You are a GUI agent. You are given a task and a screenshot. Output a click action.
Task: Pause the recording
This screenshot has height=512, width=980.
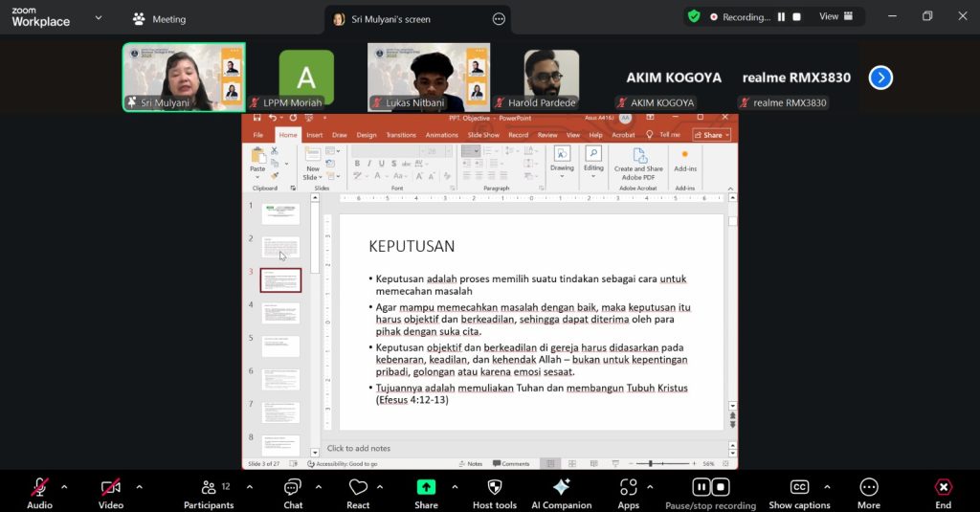781,17
